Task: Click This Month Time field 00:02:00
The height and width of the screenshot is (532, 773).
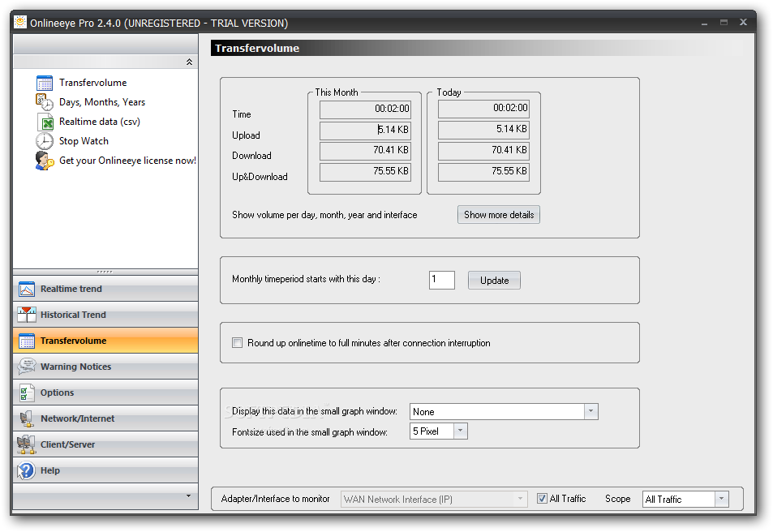Action: [365, 109]
